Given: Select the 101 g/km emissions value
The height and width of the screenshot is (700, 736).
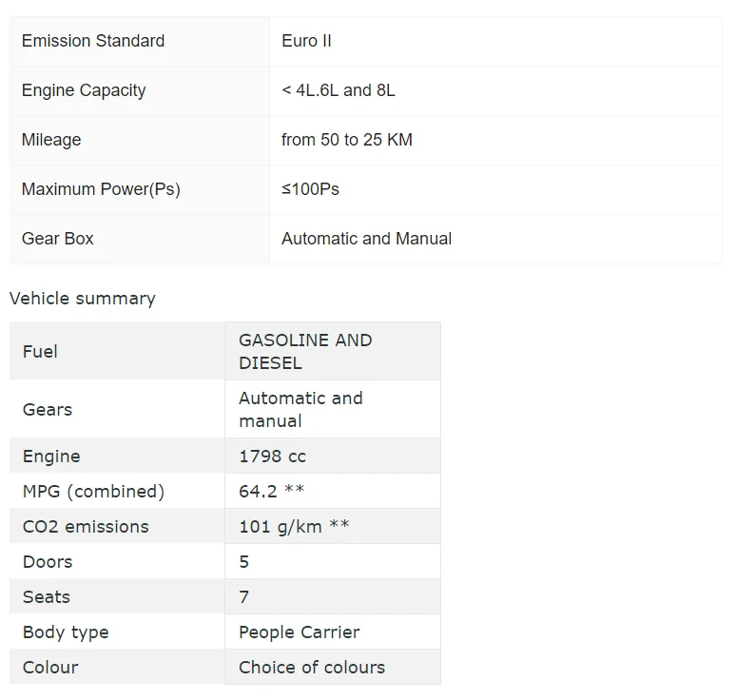Looking at the screenshot, I should point(294,527).
